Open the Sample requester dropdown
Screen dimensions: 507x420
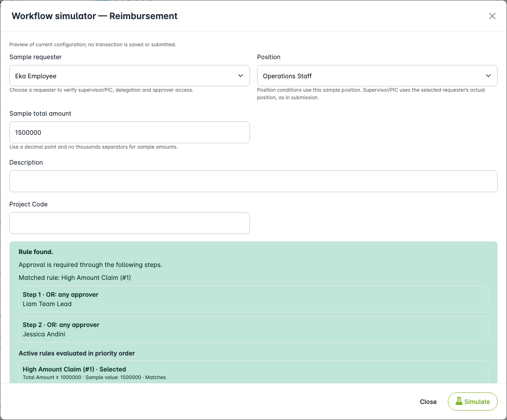pos(129,76)
